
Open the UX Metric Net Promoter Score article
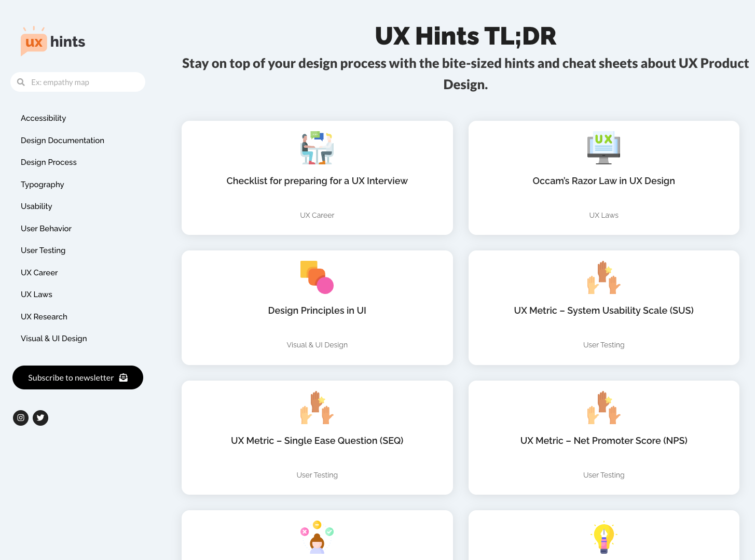pos(603,440)
